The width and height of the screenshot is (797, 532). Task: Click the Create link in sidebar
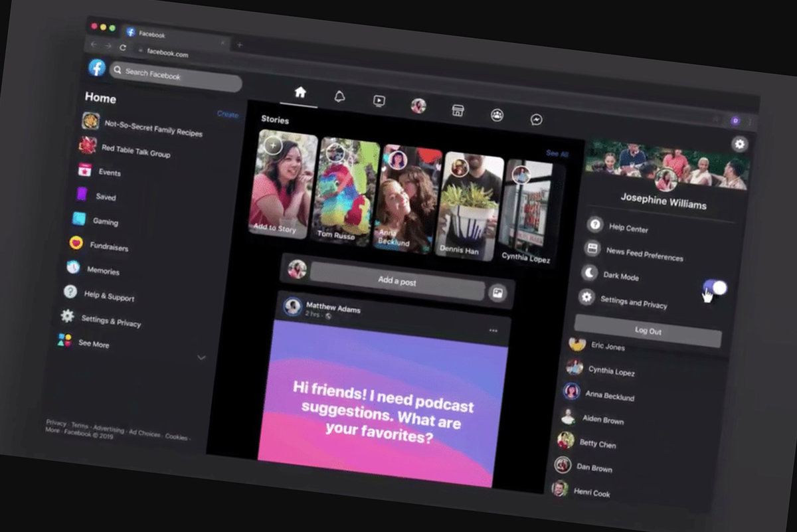pos(227,114)
